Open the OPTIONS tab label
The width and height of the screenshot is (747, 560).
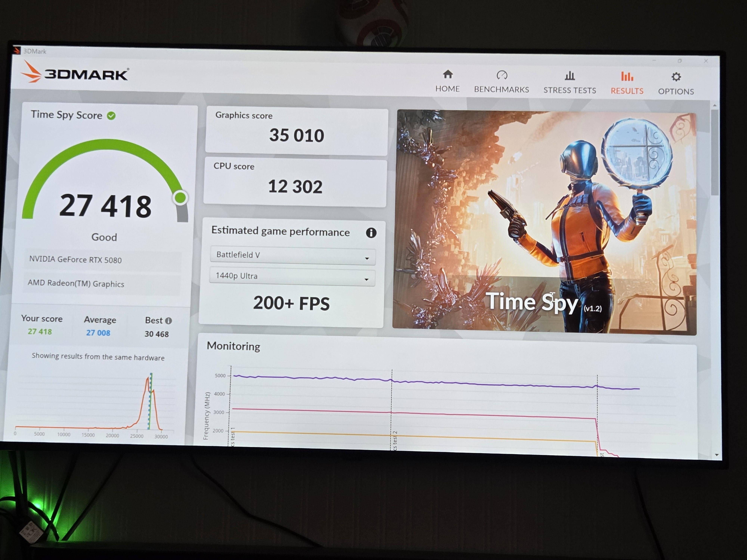tap(676, 91)
